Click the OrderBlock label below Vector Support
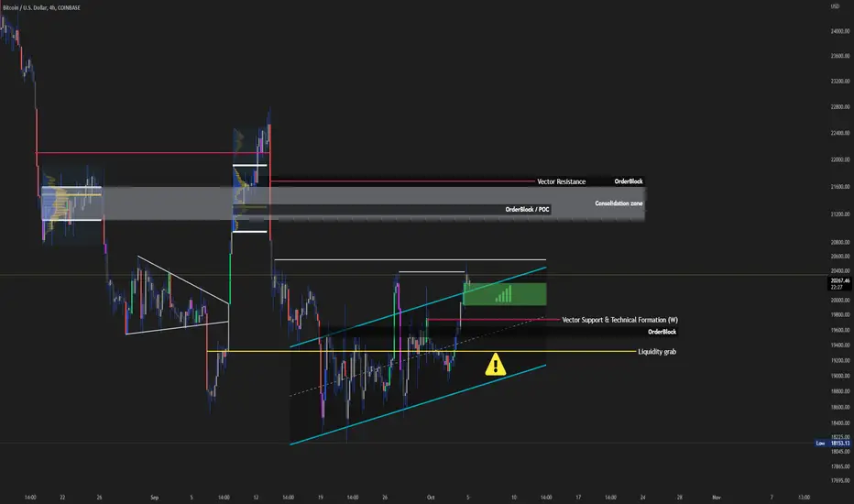 (662, 332)
